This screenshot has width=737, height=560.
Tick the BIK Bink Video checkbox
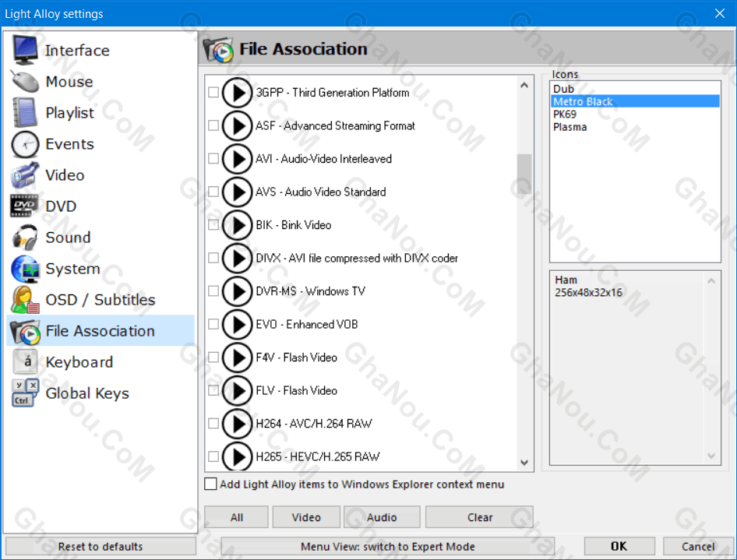pyautogui.click(x=213, y=225)
